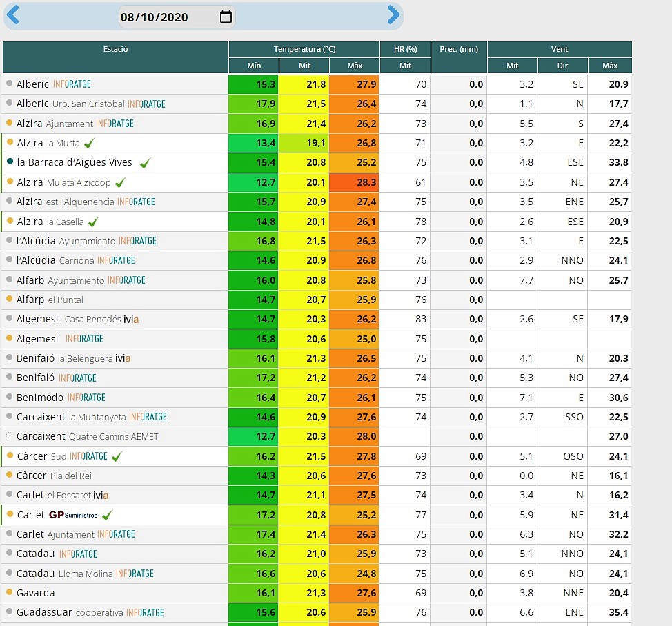Click teal status dot for la Barraca d'Aigües Vives
This screenshot has width=672, height=626.
pyautogui.click(x=10, y=162)
